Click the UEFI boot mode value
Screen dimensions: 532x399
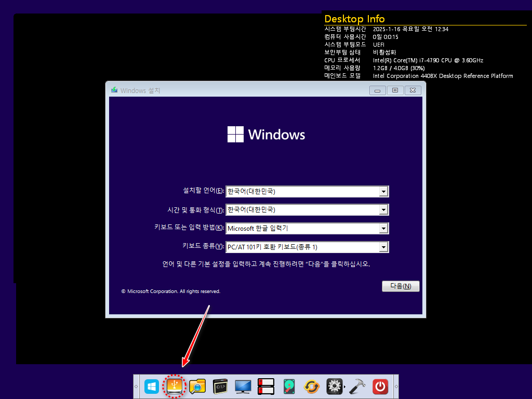pyautogui.click(x=379, y=45)
